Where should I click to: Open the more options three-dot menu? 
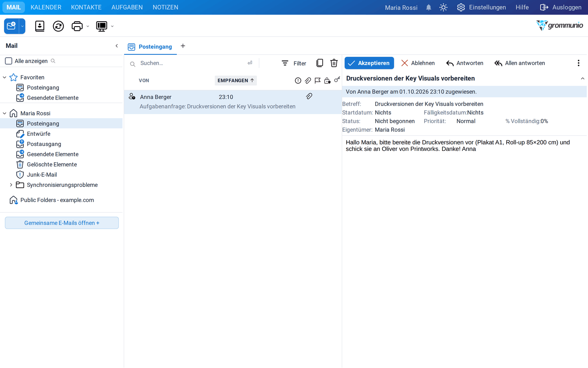[x=579, y=63]
